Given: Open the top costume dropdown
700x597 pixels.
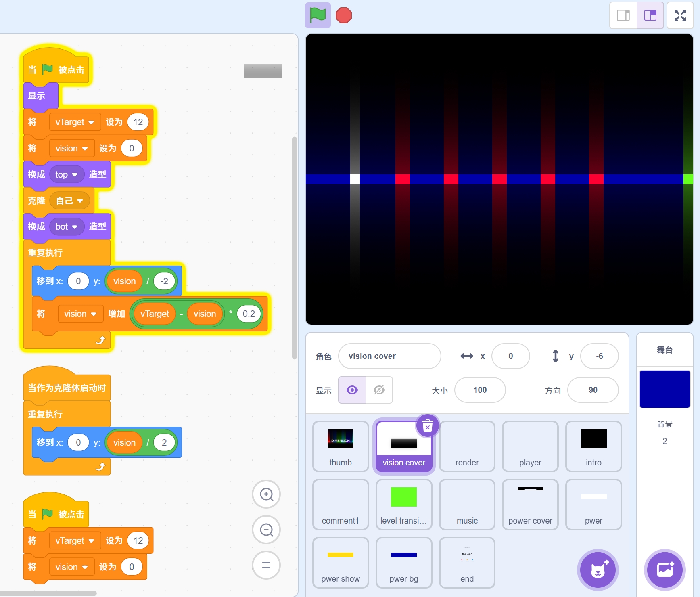Looking at the screenshot, I should (x=75, y=175).
